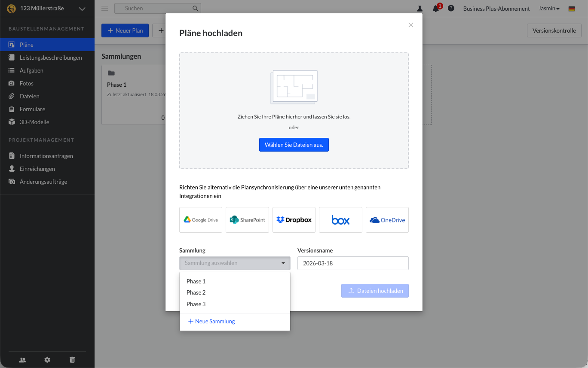
Task: Open the Jasmin user menu
Action: pos(549,9)
